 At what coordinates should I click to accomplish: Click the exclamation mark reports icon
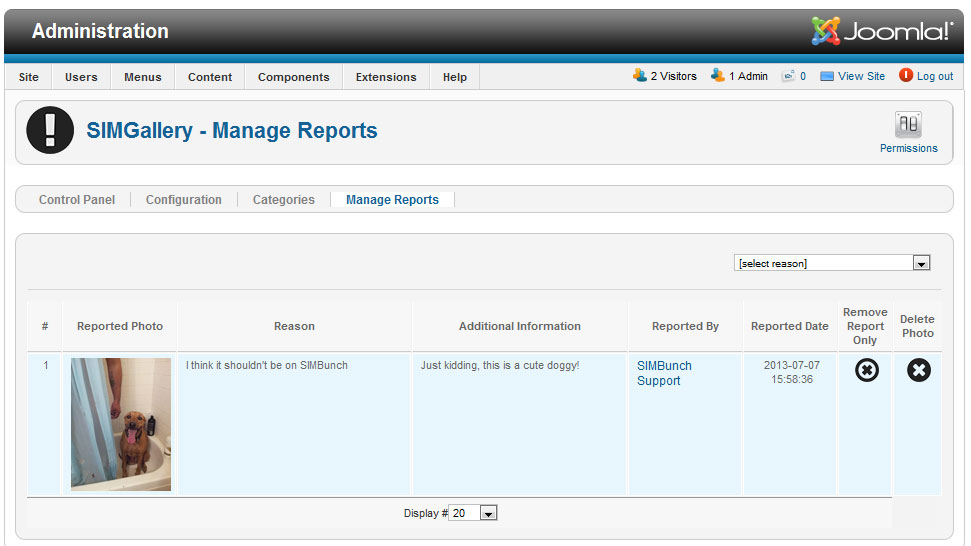[x=50, y=130]
